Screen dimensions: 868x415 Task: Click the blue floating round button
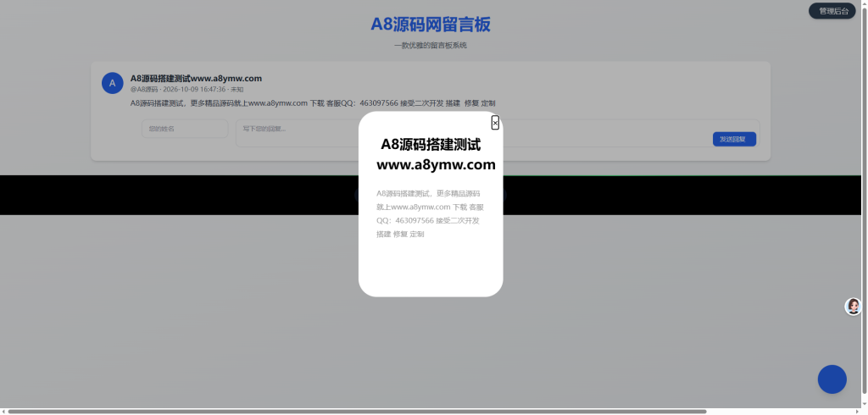point(832,379)
